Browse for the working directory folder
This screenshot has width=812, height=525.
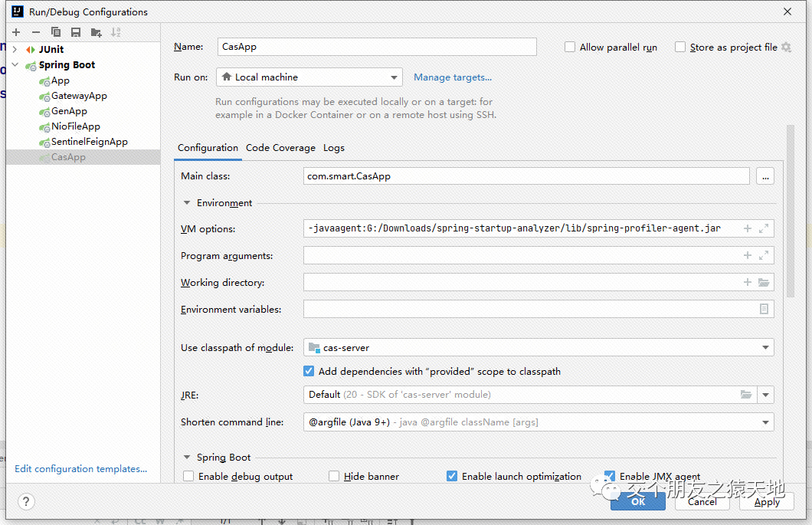(x=763, y=282)
